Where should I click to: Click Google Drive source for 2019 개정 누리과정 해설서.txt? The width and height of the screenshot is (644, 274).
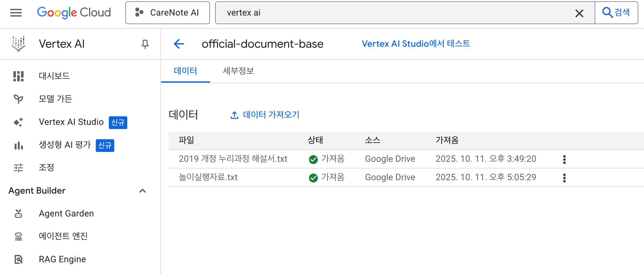click(x=390, y=159)
